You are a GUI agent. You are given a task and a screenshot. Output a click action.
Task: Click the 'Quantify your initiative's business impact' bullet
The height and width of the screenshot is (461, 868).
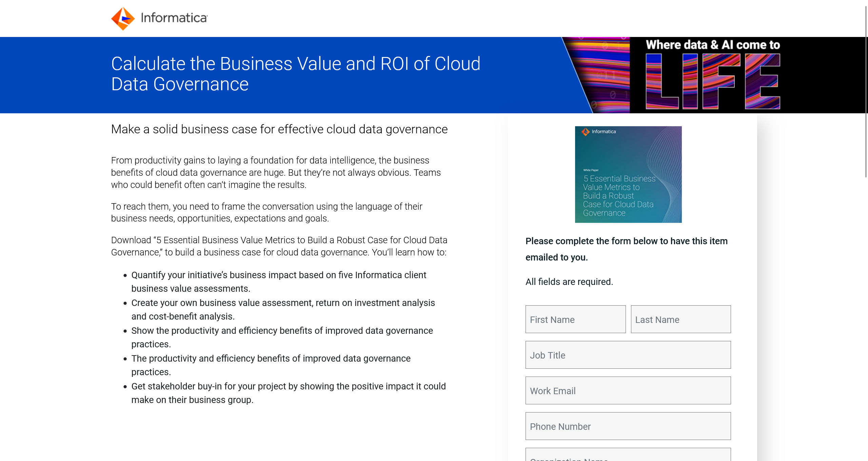point(279,282)
